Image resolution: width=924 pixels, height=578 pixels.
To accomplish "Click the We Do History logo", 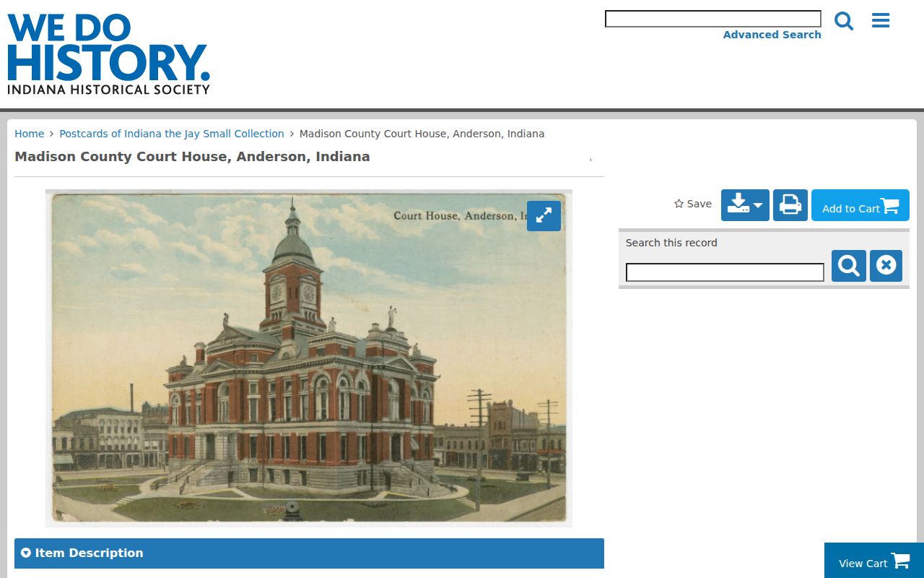I will pyautogui.click(x=109, y=55).
